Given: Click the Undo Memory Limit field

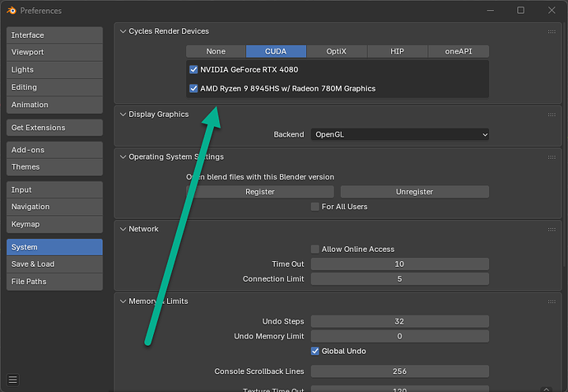Looking at the screenshot, I should coord(400,336).
